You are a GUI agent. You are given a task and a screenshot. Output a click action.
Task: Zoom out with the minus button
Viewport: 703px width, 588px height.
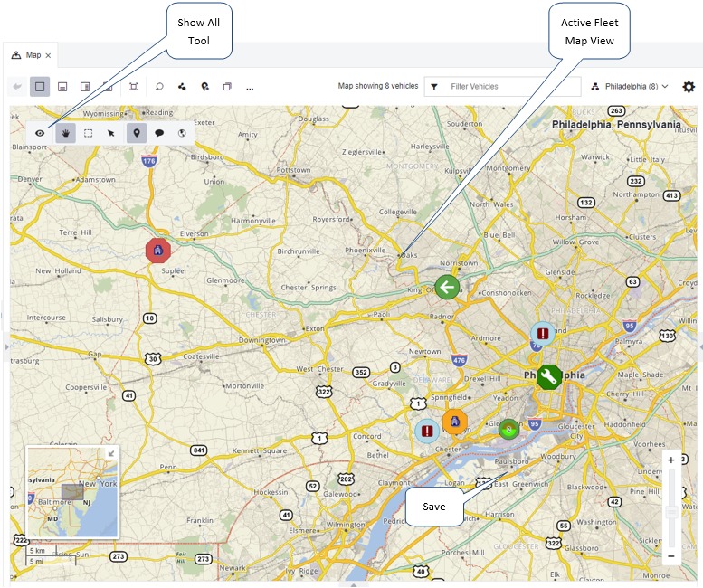pos(671,555)
